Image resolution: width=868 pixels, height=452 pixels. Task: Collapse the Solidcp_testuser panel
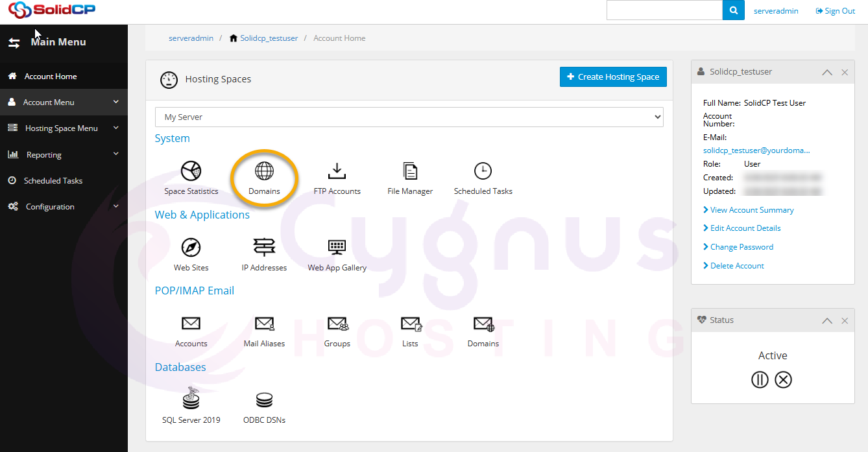click(826, 73)
